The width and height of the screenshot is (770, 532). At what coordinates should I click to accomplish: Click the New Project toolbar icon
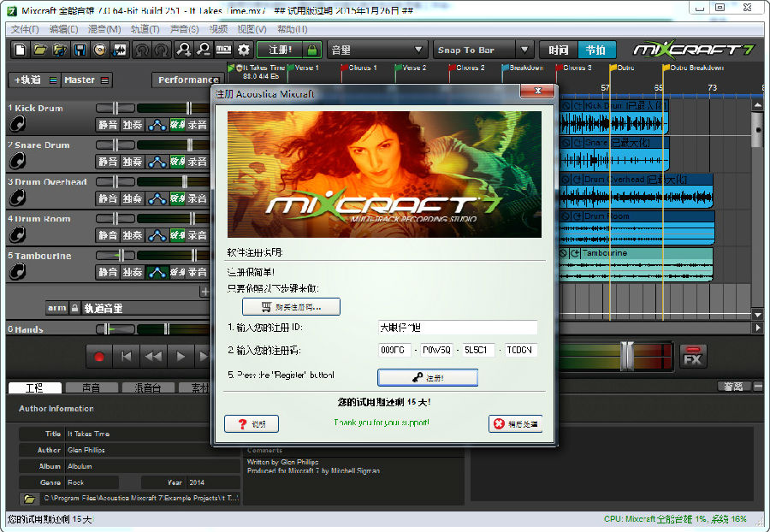tap(21, 50)
